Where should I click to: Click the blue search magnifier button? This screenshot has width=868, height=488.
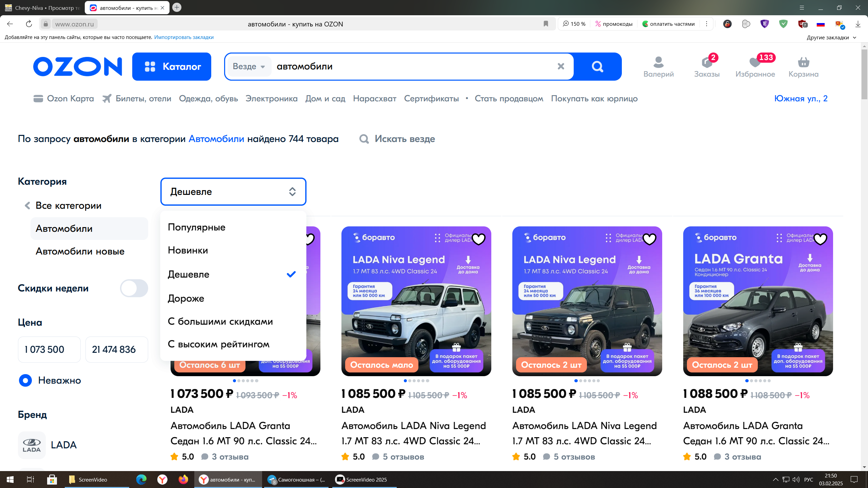[597, 66]
